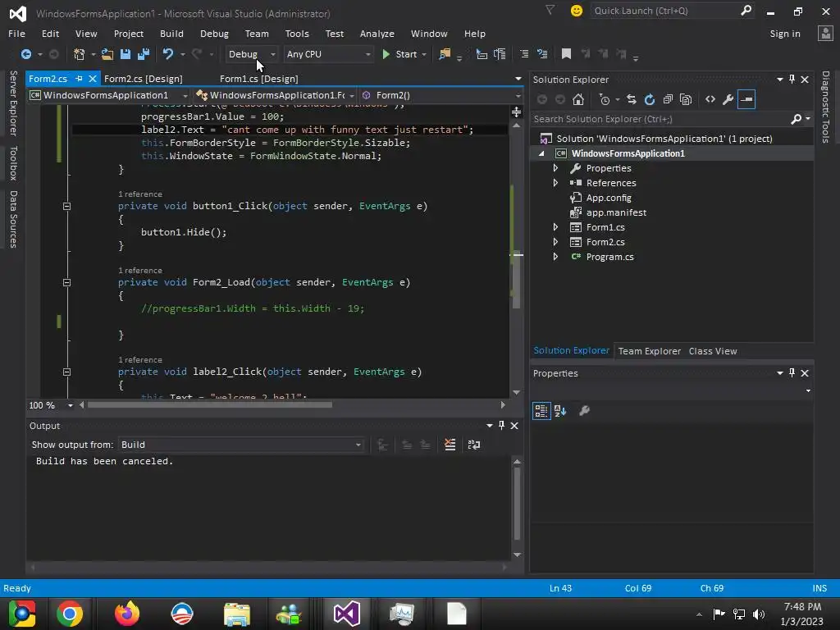Click the Navigate Backward toolbar icon
The width and height of the screenshot is (840, 630).
pos(25,54)
